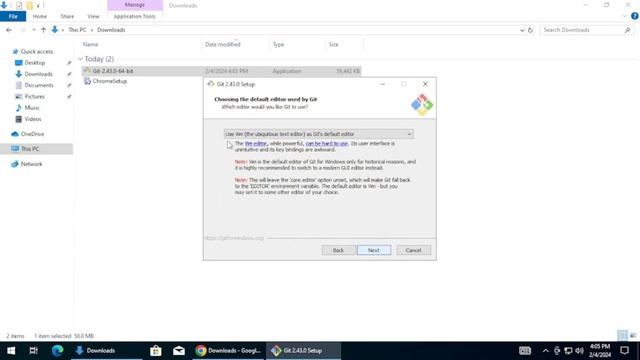Viewport: 640px width, 360px height.
Task: Open the touch keyboard tray icon
Action: [x=525, y=351]
